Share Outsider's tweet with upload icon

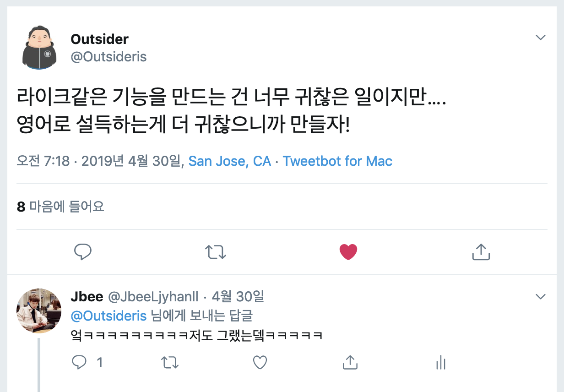point(481,252)
